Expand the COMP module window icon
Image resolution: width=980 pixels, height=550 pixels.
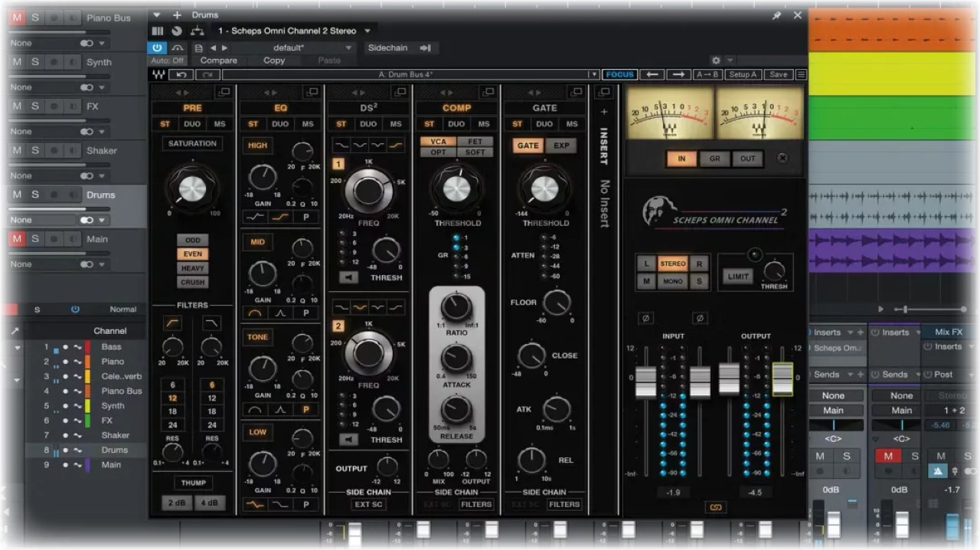pos(488,92)
